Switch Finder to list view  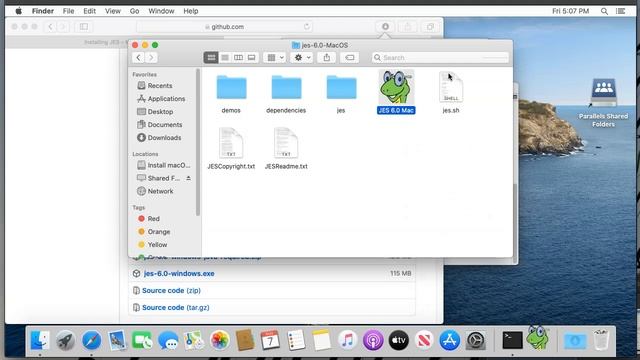click(225, 58)
